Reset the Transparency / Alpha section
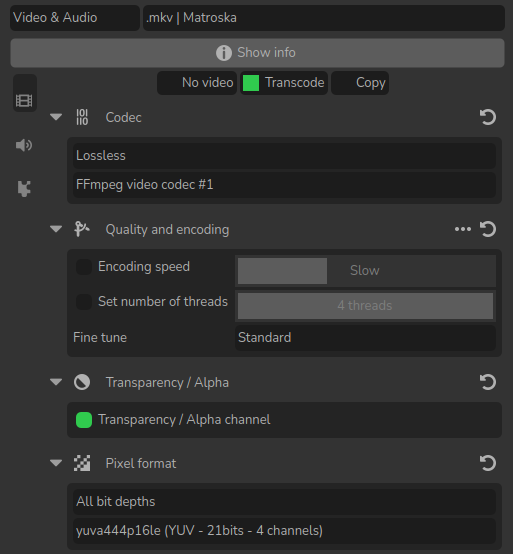This screenshot has height=554, width=513. (488, 382)
